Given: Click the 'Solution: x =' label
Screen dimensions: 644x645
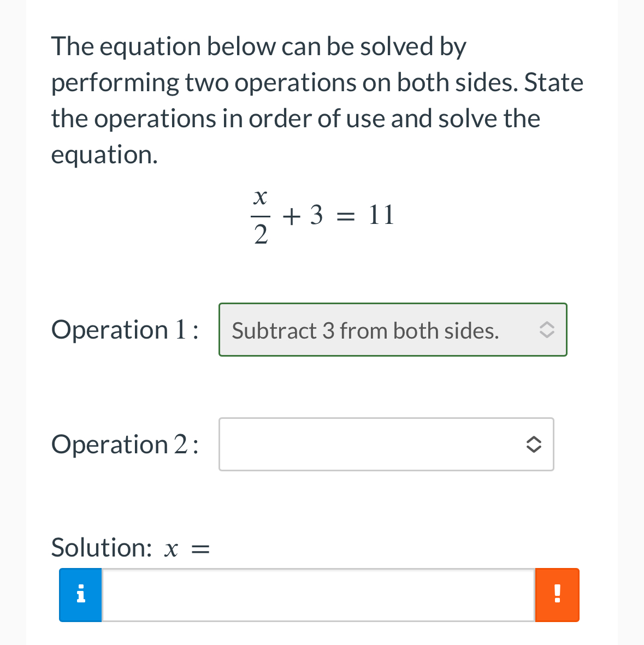Looking at the screenshot, I should pos(131,547).
